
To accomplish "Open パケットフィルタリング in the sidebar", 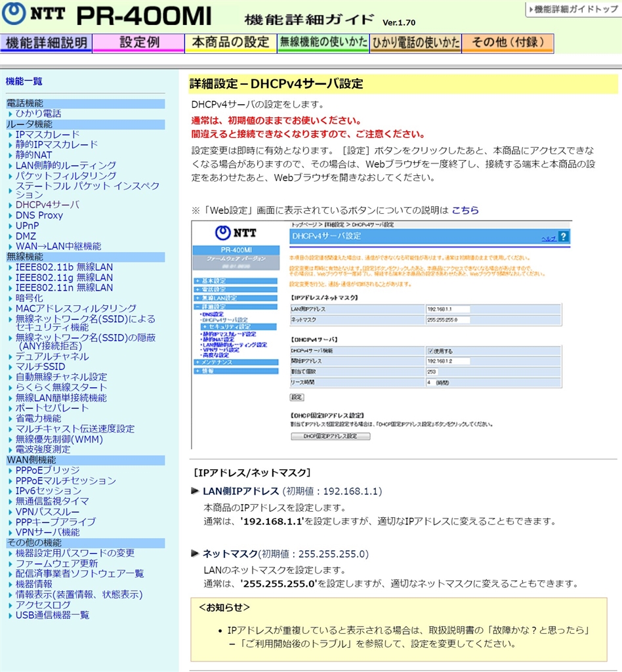I will (x=66, y=175).
